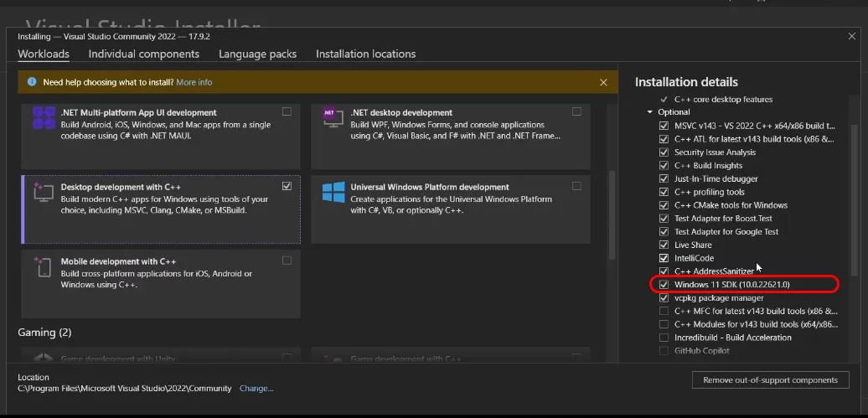
Task: Select the Desktop development with C++ card title
Action: tap(121, 187)
